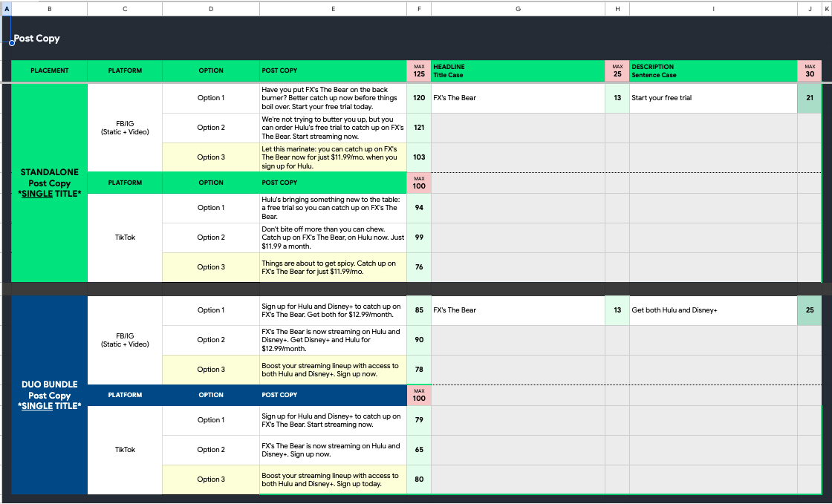Select column C header
The height and width of the screenshot is (504, 832).
(125, 8)
